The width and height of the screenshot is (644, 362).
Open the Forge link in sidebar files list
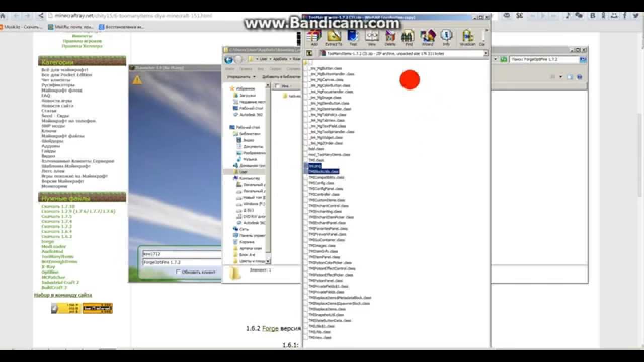(x=48, y=242)
